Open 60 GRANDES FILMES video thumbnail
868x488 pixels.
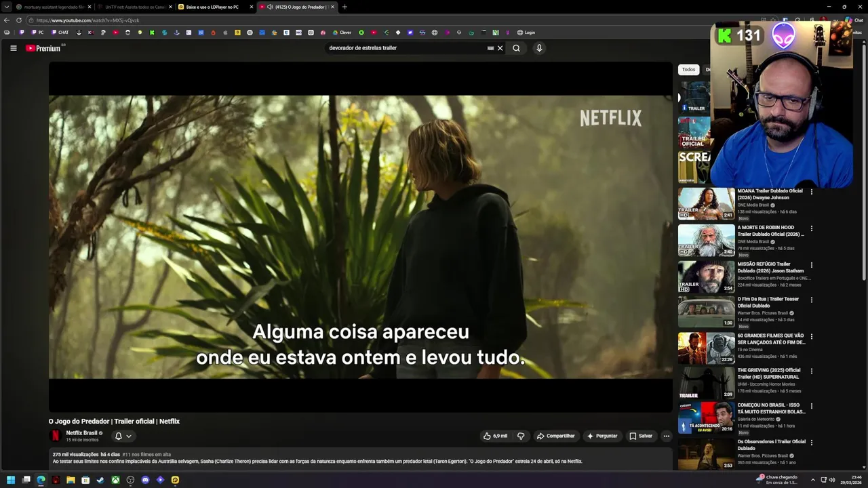[706, 348]
